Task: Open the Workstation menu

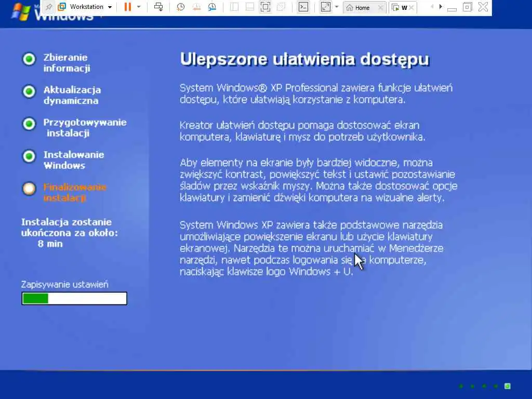Action: tap(85, 7)
